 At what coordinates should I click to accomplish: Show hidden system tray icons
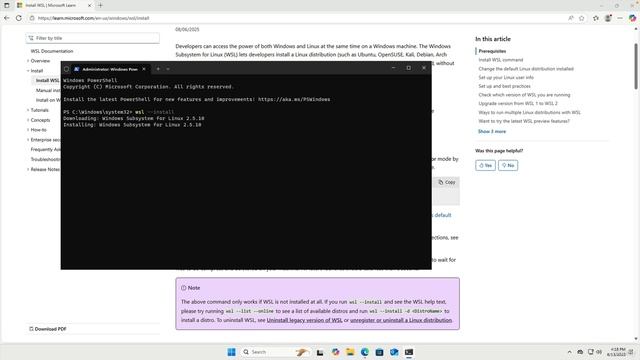coord(569,352)
